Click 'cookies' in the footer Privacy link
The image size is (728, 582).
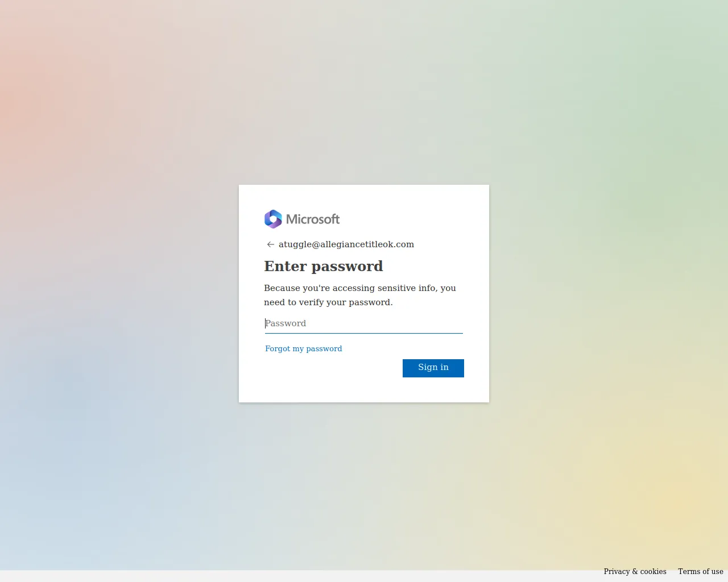[653, 571]
